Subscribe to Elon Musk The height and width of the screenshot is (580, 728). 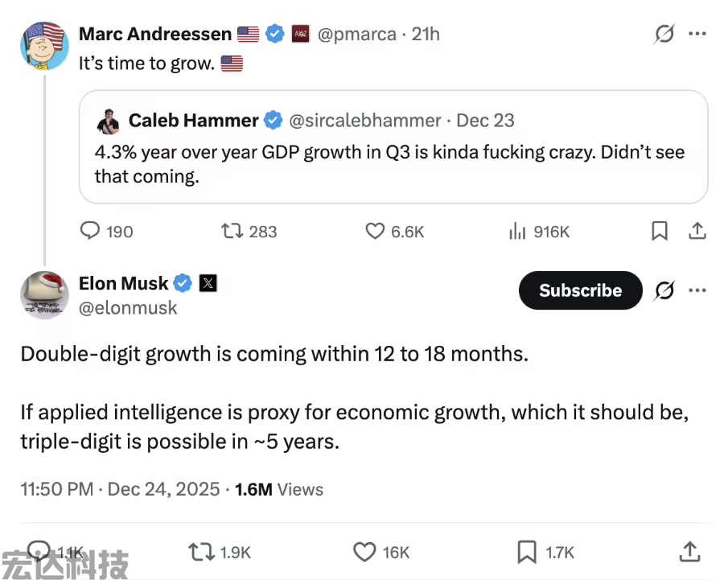tap(580, 290)
